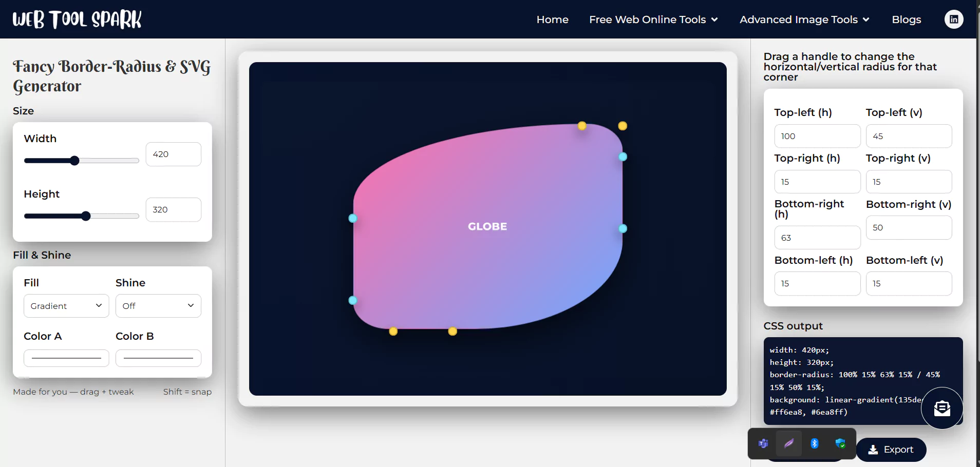This screenshot has width=980, height=467.
Task: Click the Export button
Action: pyautogui.click(x=891, y=450)
